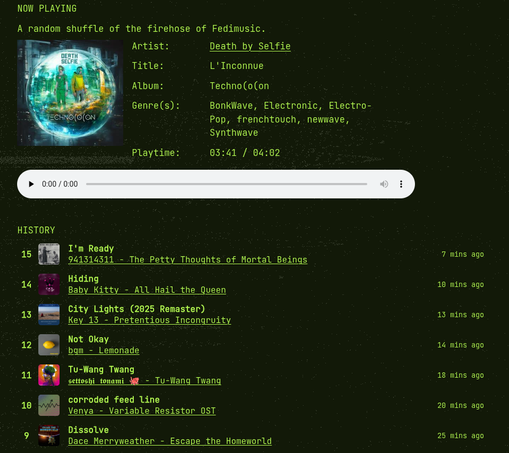Image resolution: width=509 pixels, height=453 pixels.
Task: Click the track title corroded feed line
Action: click(114, 400)
